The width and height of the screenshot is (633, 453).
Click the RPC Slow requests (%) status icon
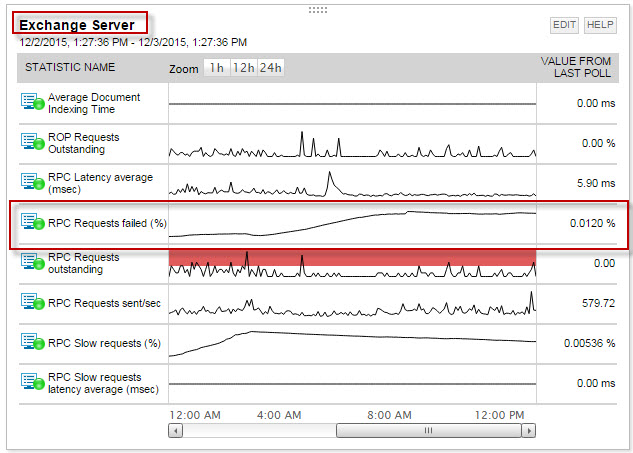(x=32, y=342)
